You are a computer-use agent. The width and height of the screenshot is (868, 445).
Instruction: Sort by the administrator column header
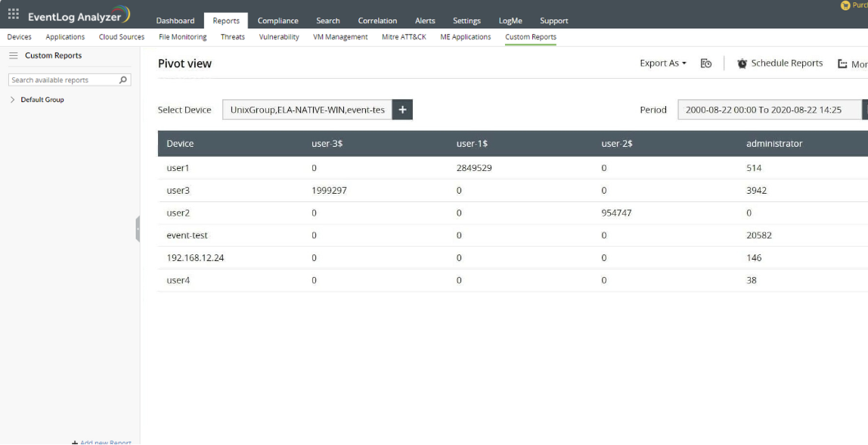coord(773,144)
